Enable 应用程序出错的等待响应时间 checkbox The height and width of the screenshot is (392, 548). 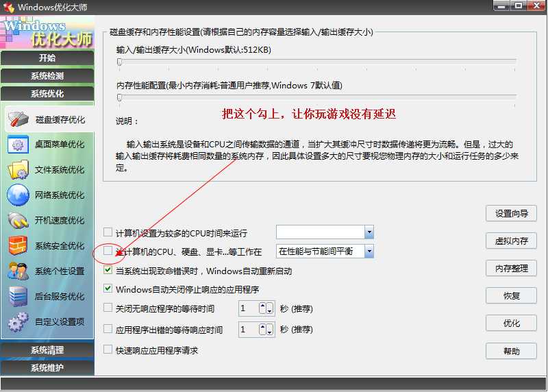[x=108, y=329]
